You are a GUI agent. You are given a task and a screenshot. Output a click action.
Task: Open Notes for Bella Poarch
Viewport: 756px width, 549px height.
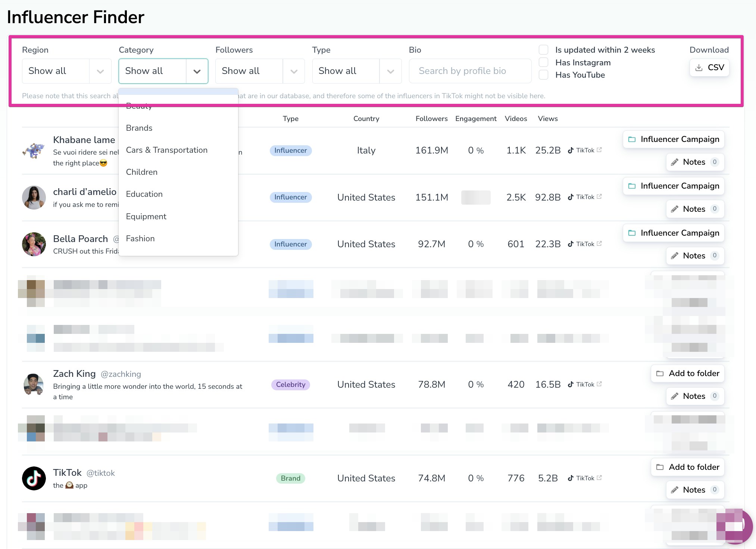[x=695, y=256]
